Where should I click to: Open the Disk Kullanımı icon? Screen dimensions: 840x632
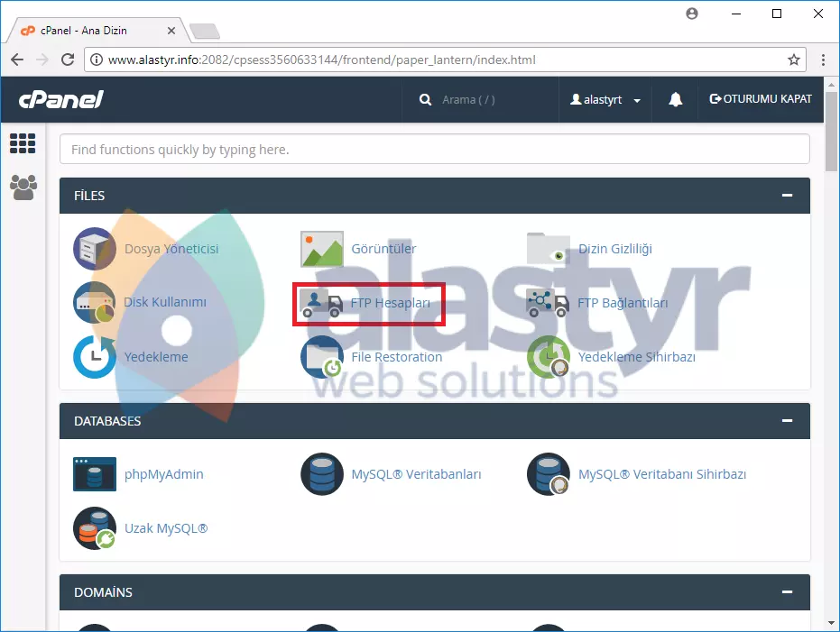pyautogui.click(x=95, y=303)
